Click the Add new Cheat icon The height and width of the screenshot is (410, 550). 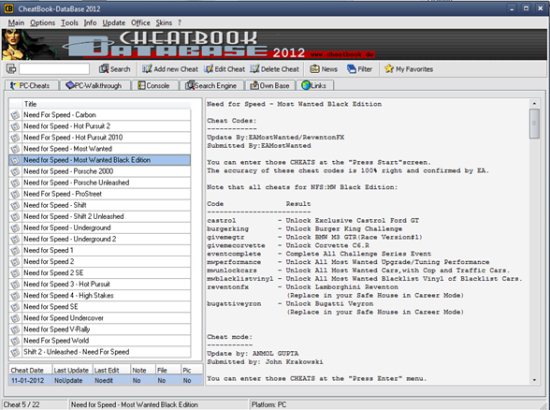[x=147, y=69]
